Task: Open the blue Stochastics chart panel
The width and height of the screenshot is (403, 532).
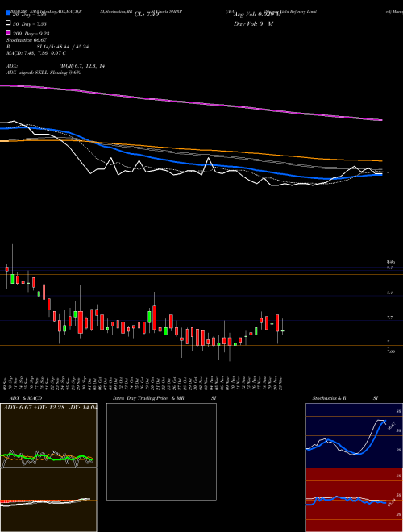Action: [x=354, y=435]
